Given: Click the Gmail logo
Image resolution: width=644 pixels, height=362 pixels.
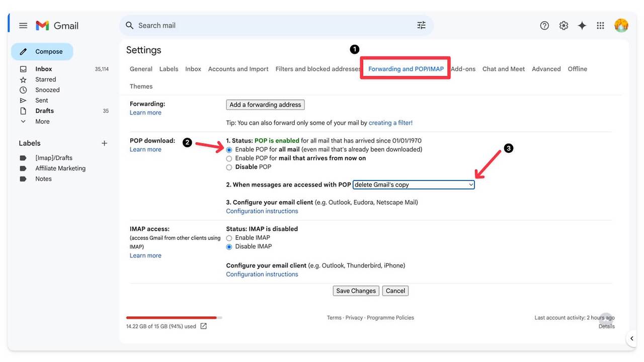Looking at the screenshot, I should click(x=57, y=26).
